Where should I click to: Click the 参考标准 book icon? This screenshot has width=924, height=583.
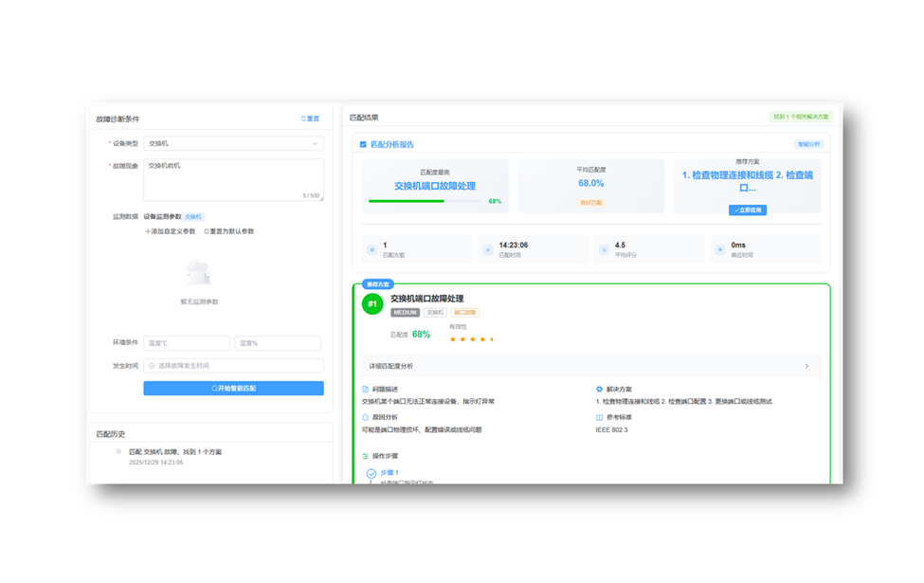(x=599, y=417)
